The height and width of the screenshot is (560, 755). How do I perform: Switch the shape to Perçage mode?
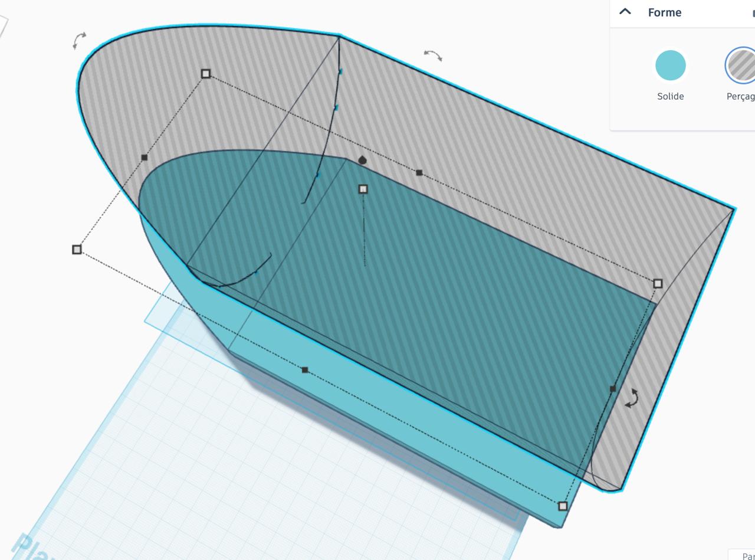pos(741,65)
